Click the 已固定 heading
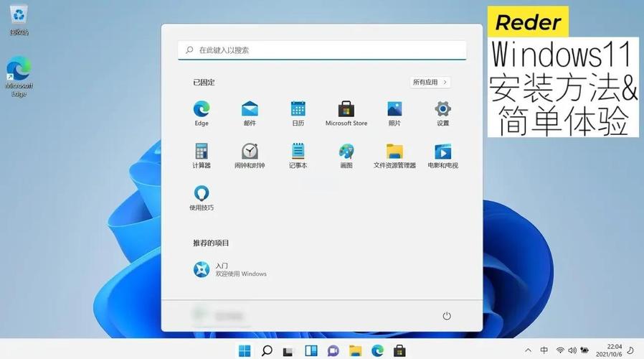Screen dimensions: 644x359 tap(204, 83)
